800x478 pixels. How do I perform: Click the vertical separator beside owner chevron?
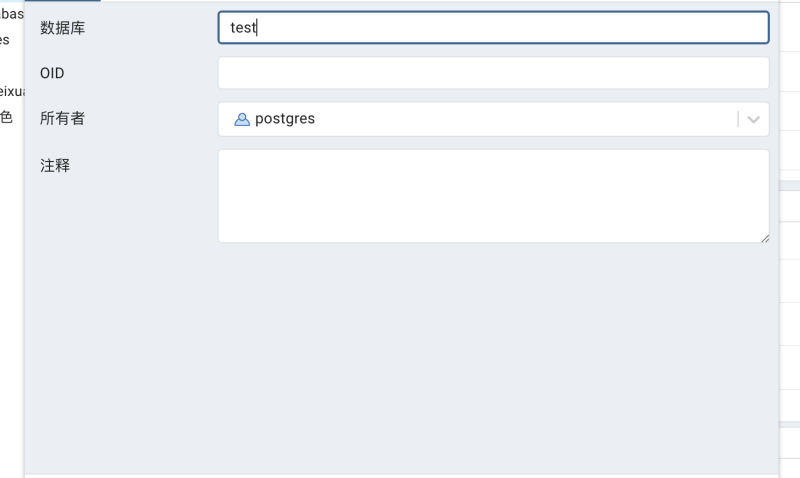tap(738, 119)
